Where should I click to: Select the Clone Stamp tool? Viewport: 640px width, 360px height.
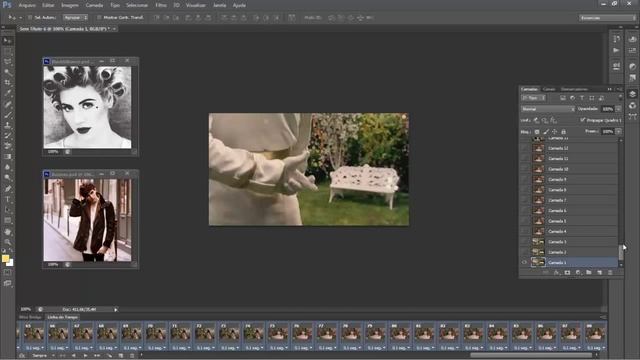pos(7,125)
